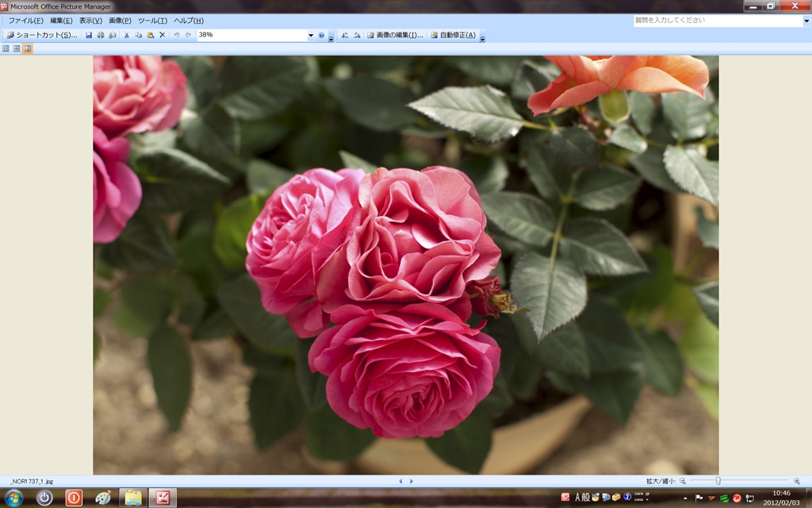
Task: Expand the help question box dropdown
Action: [x=806, y=21]
